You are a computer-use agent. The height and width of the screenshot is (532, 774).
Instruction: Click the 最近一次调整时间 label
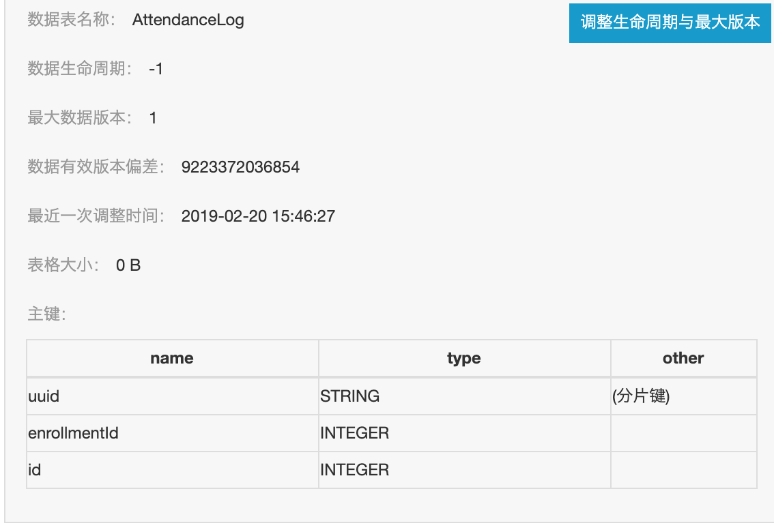[96, 216]
